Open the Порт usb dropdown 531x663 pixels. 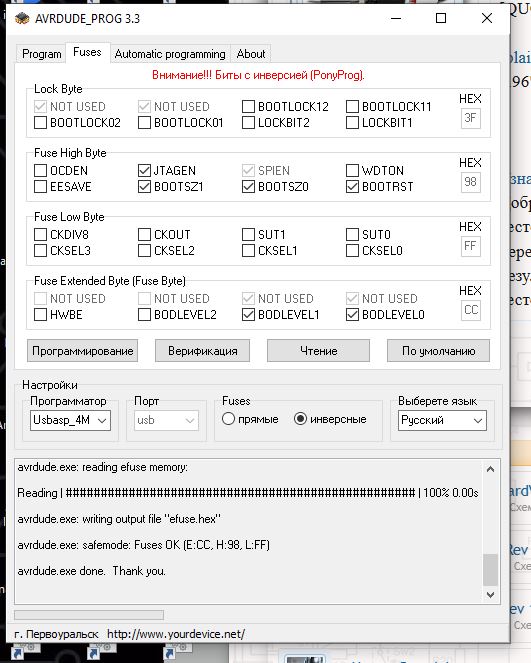click(166, 420)
